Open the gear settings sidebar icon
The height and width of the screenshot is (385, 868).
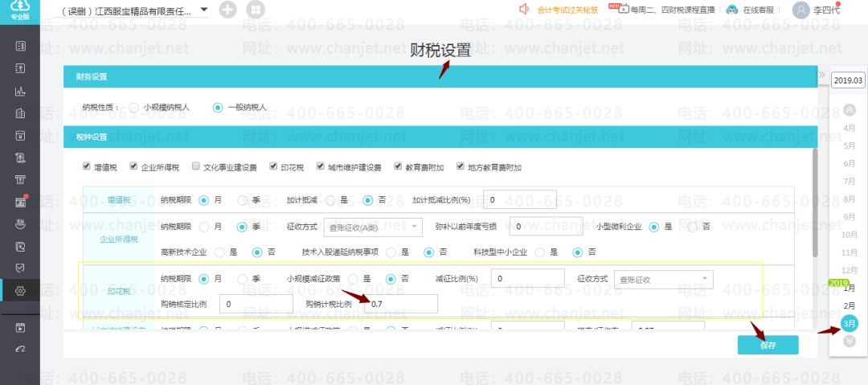(x=20, y=291)
